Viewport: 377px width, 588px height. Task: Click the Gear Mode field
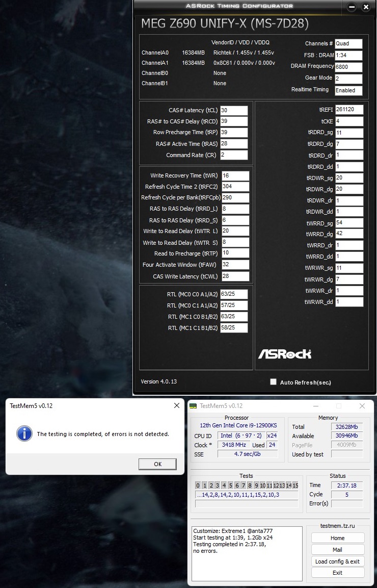pyautogui.click(x=348, y=79)
